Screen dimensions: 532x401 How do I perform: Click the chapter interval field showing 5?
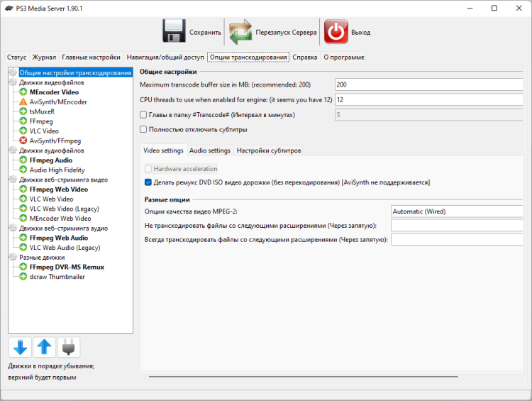(x=429, y=115)
